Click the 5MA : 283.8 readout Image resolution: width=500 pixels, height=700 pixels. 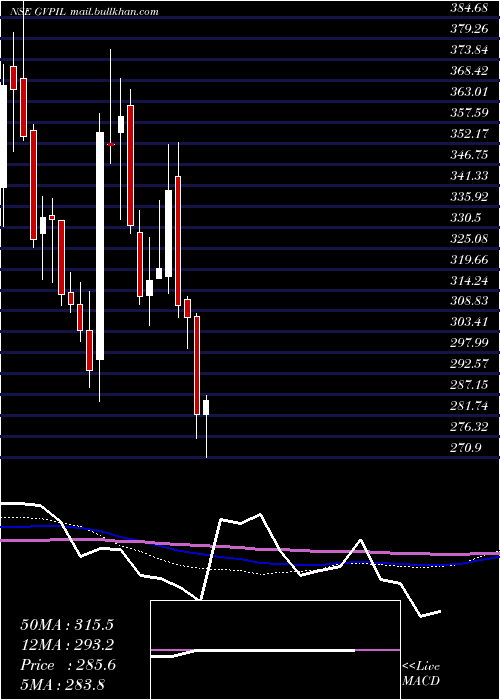click(x=62, y=684)
